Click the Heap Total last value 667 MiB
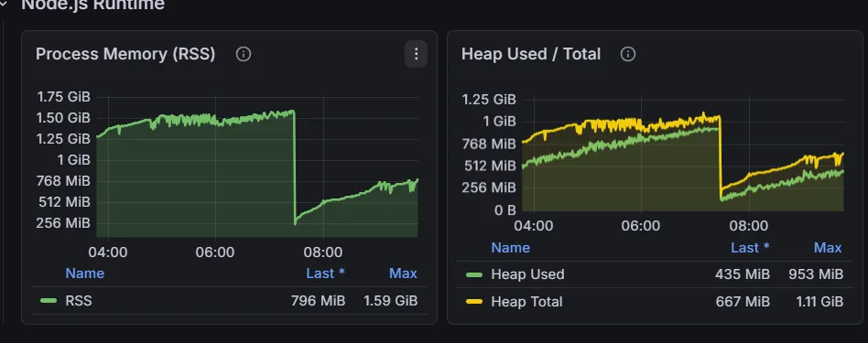The image size is (868, 343). [743, 302]
